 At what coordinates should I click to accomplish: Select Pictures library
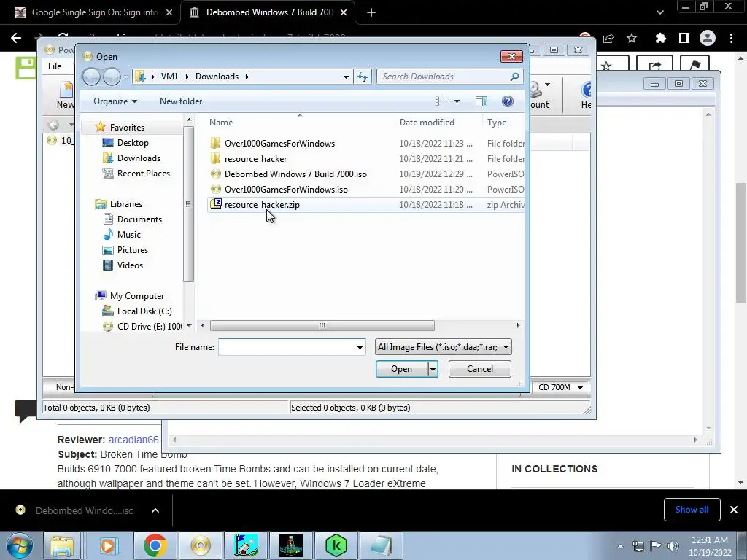[133, 249]
